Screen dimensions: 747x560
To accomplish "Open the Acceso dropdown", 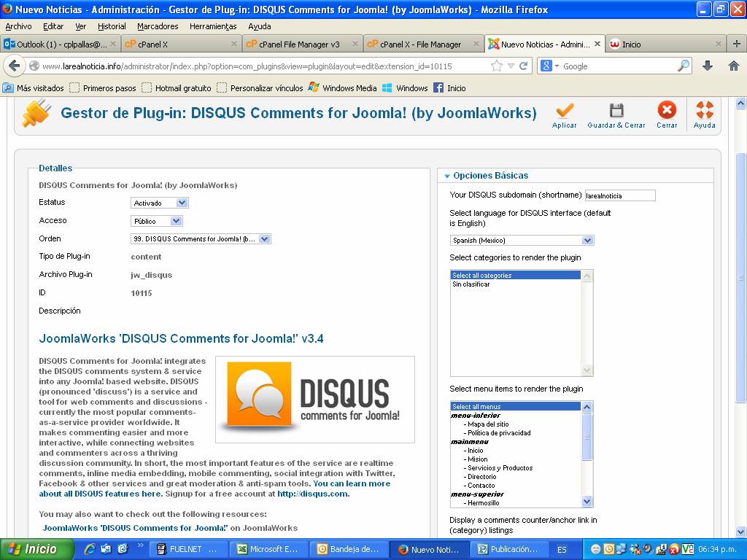I will pos(157,221).
